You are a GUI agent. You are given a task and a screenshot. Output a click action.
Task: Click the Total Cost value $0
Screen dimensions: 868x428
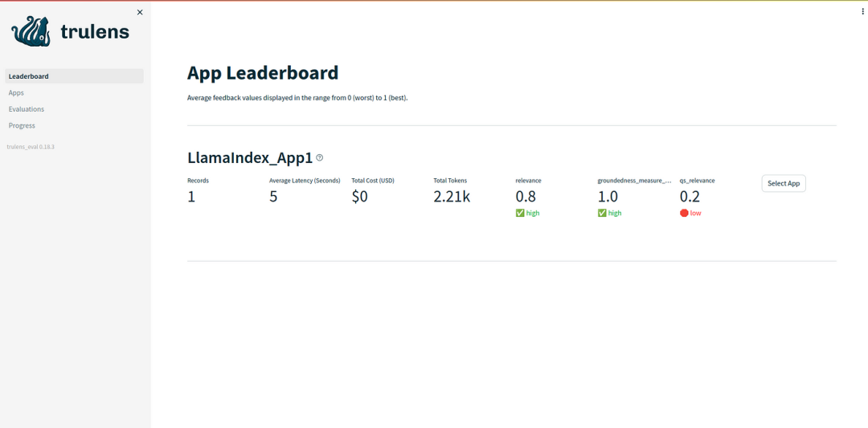tap(359, 196)
